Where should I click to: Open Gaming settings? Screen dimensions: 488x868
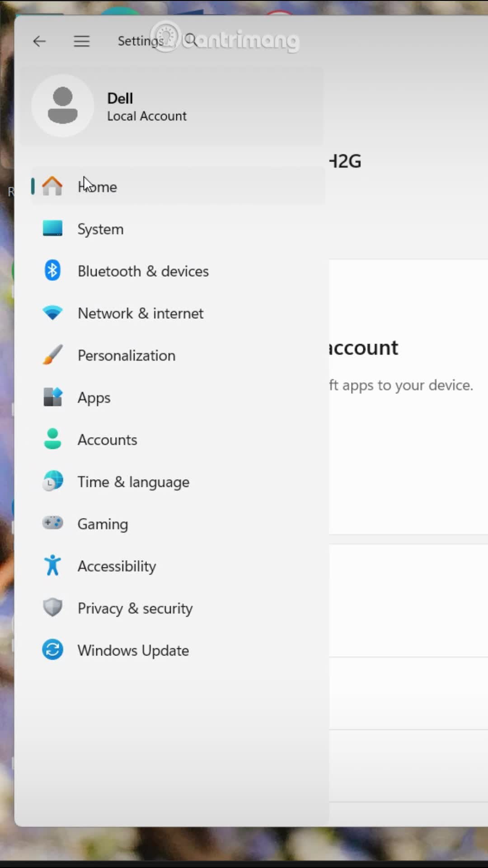coord(178,524)
